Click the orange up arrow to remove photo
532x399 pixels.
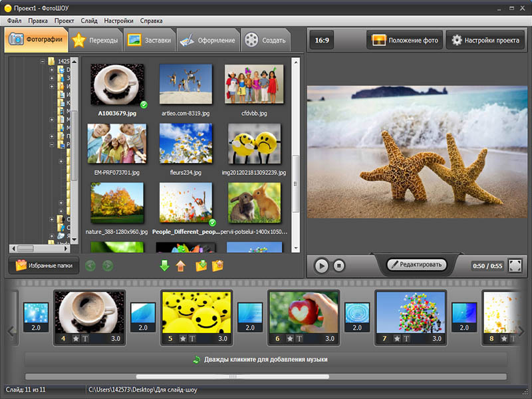pos(180,266)
